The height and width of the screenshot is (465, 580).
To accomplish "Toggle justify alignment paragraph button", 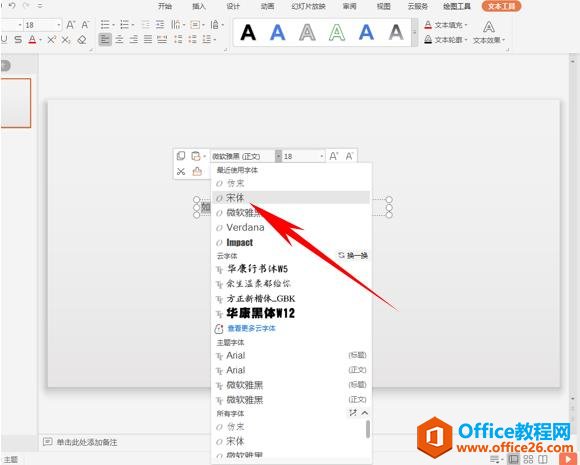I will tap(148, 39).
